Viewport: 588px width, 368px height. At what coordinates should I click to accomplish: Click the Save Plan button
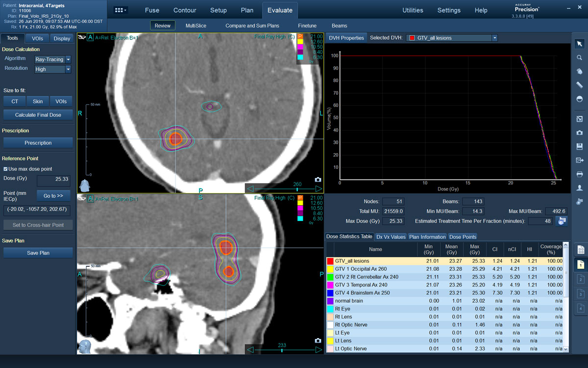[x=38, y=253]
